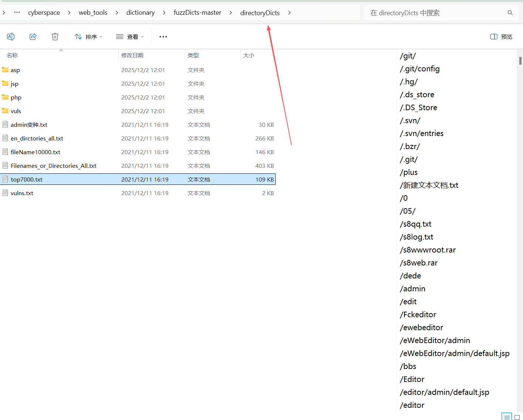Click the asp folder name
The width and height of the screenshot is (523, 420).
tap(15, 70)
